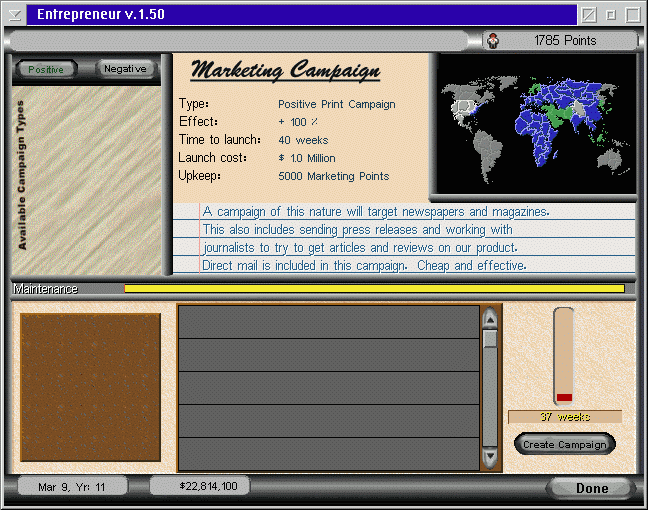Viewport: 648px width, 510px height.
Task: Click the 'Available Campaign Types' vertical label
Action: (21, 175)
